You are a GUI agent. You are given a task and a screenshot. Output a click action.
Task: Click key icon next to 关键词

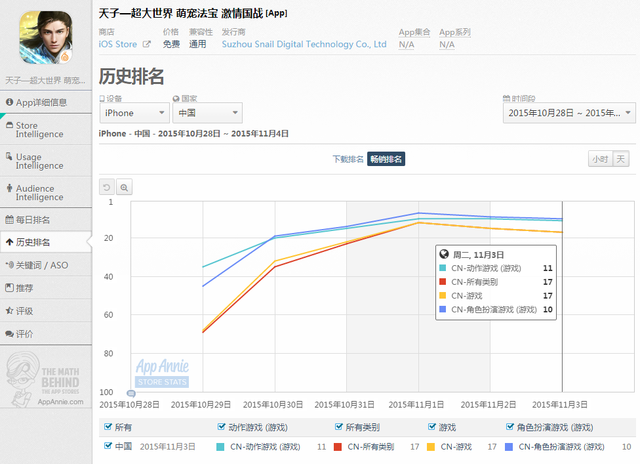pos(9,265)
